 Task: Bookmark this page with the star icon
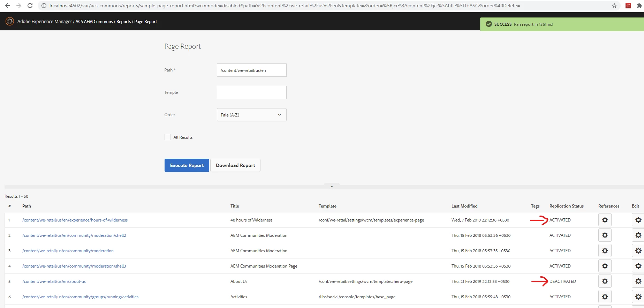pos(614,6)
